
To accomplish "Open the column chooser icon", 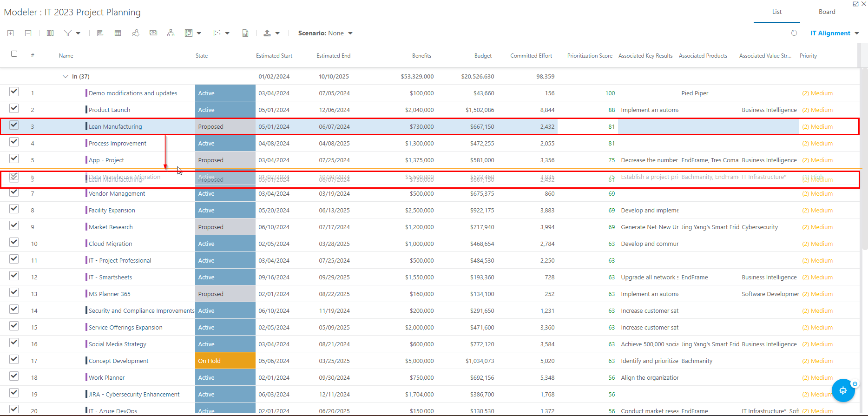I will tap(50, 33).
